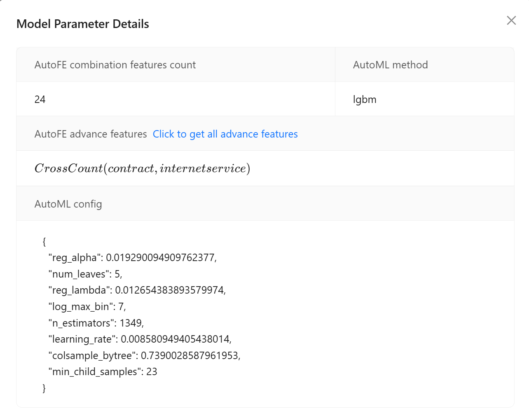Click the AutoFE advance features label
The height and width of the screenshot is (420, 529).
point(91,134)
